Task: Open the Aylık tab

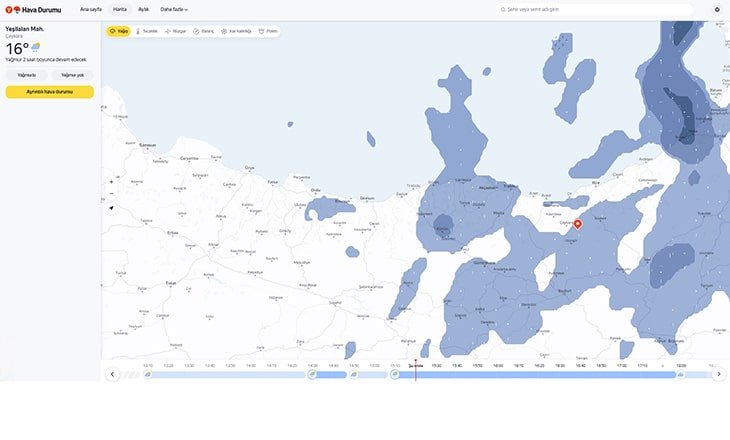Action: 143,9
